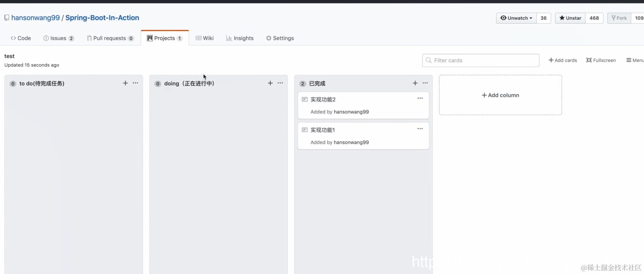Viewport: 644px width, 274px height.
Task: Open to do column options menu
Action: 136,83
